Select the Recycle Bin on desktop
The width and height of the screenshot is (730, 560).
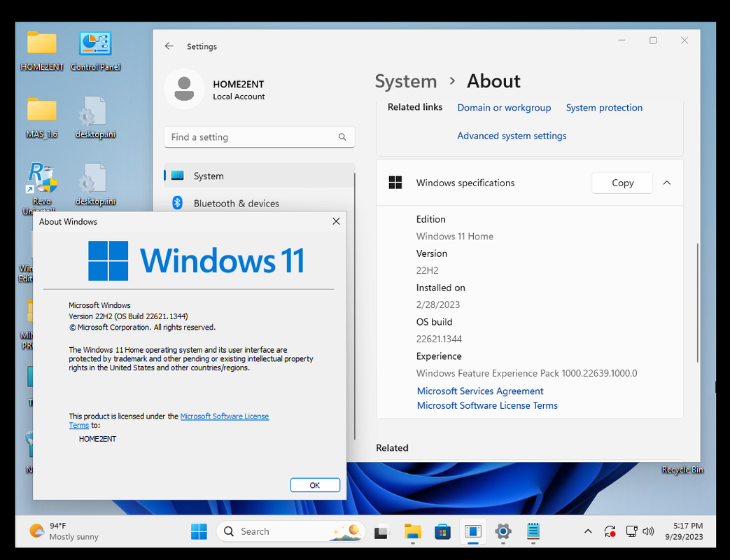tap(682, 470)
